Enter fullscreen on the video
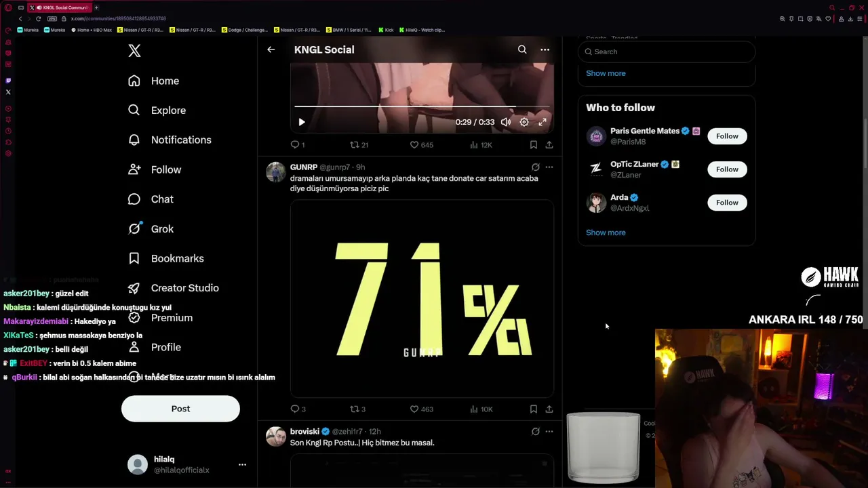Screen dimensions: 868x488 pos(542,122)
